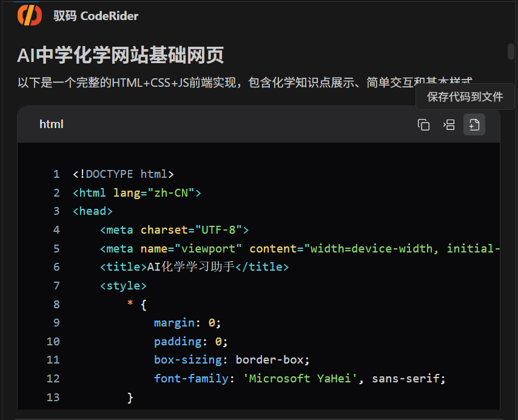The width and height of the screenshot is (518, 420).
Task: Click the opening head tag line
Action: (92, 211)
